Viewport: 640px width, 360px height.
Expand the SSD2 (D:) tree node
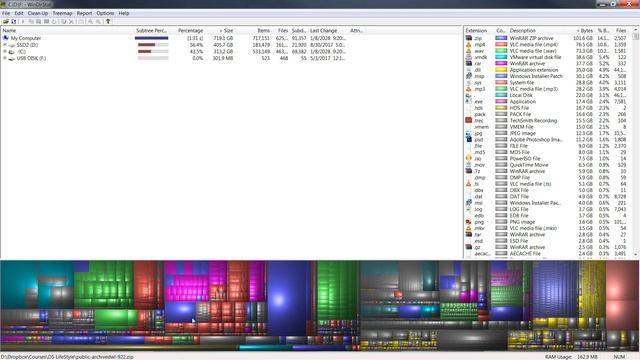4,45
